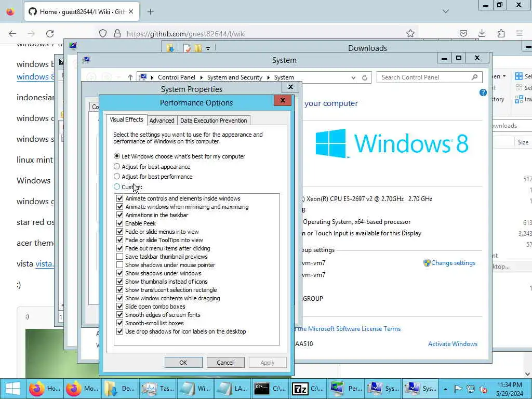
Task: Enable Show shadows under mouse pointer
Action: pyautogui.click(x=120, y=265)
